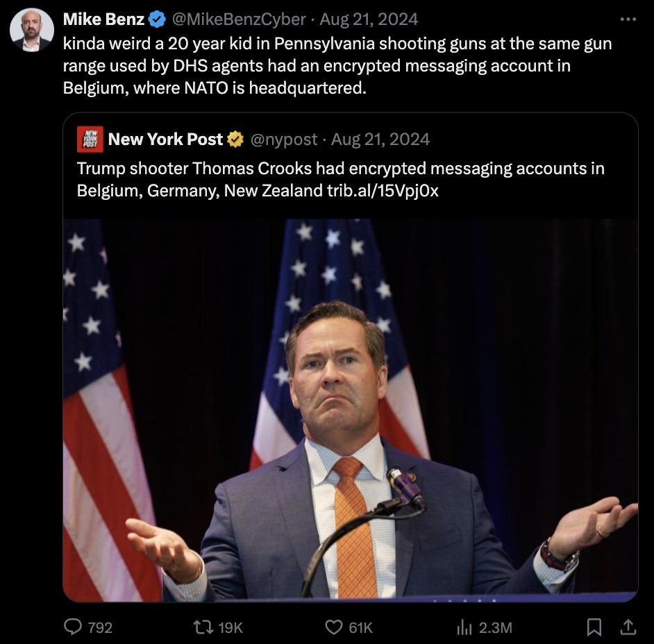Viewport: 654px width, 644px height.
Task: Click the quoted post's Aug 21, 2024 date
Action: pyautogui.click(x=380, y=139)
